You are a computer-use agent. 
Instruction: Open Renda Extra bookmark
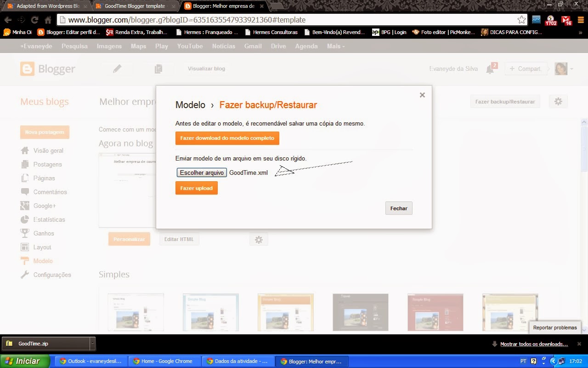[x=136, y=32]
